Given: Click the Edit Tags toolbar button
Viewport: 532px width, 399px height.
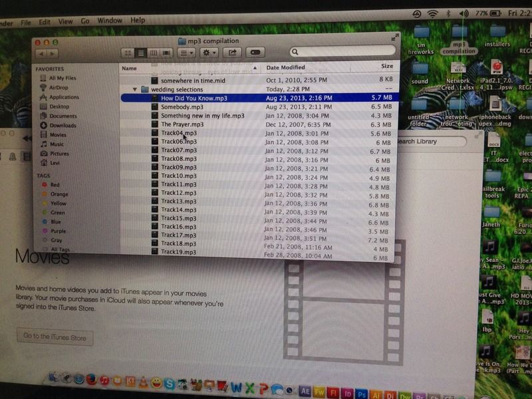Looking at the screenshot, I should (255, 52).
